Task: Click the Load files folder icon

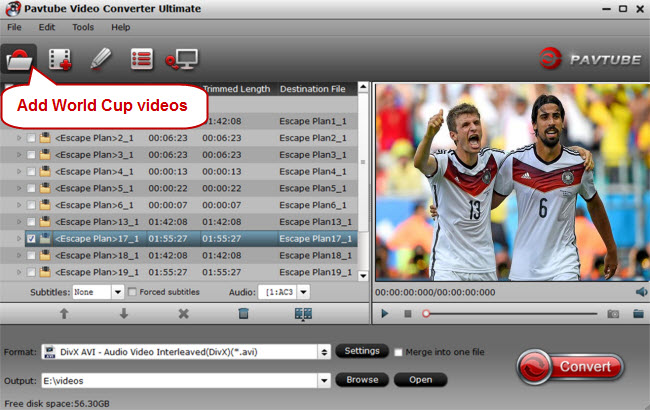Action: click(19, 59)
